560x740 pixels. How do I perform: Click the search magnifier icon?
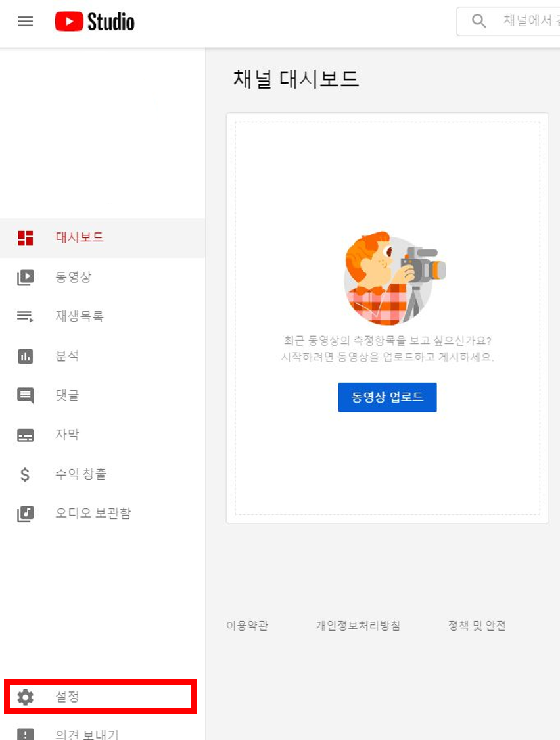[x=479, y=21]
